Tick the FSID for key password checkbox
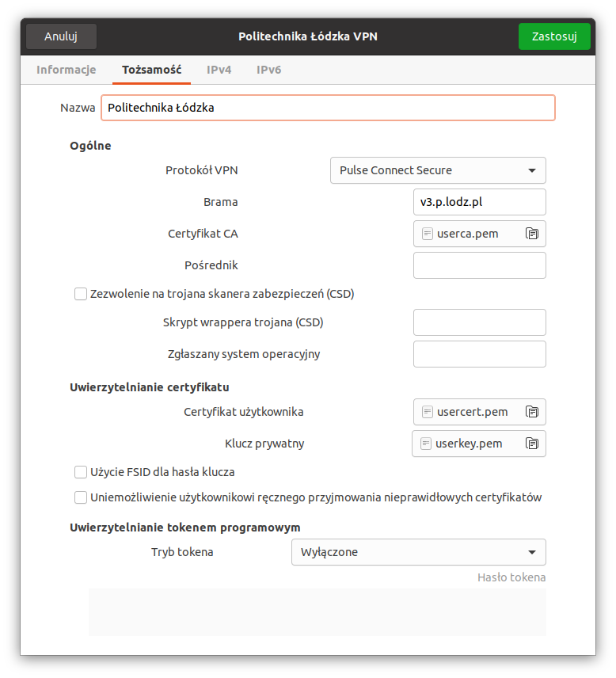616x678 pixels. 81,472
